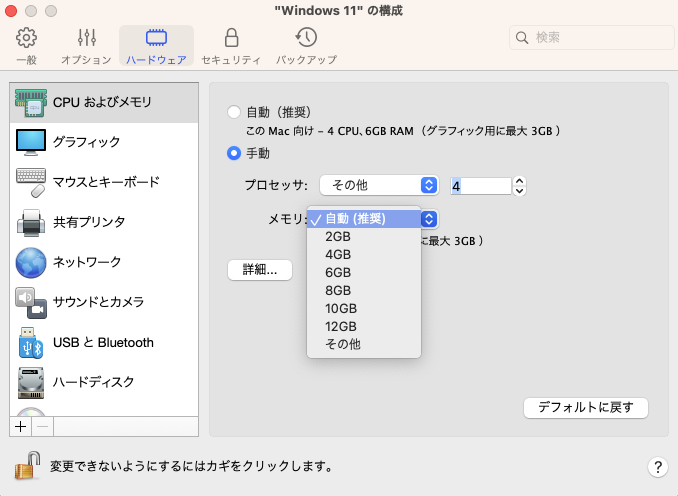Open the help question mark button
The height and width of the screenshot is (496, 678).
[x=658, y=467]
